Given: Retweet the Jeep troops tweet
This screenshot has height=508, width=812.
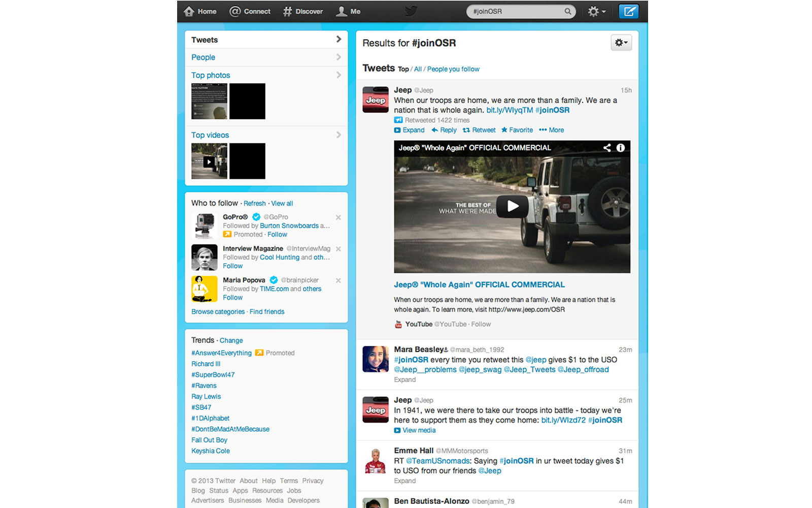Looking at the screenshot, I should click(479, 130).
